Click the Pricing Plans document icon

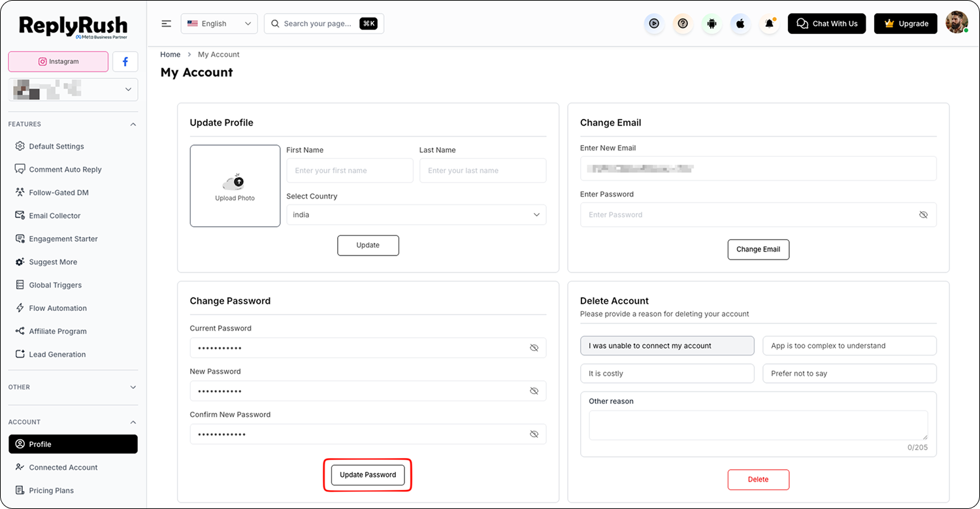pyautogui.click(x=20, y=490)
